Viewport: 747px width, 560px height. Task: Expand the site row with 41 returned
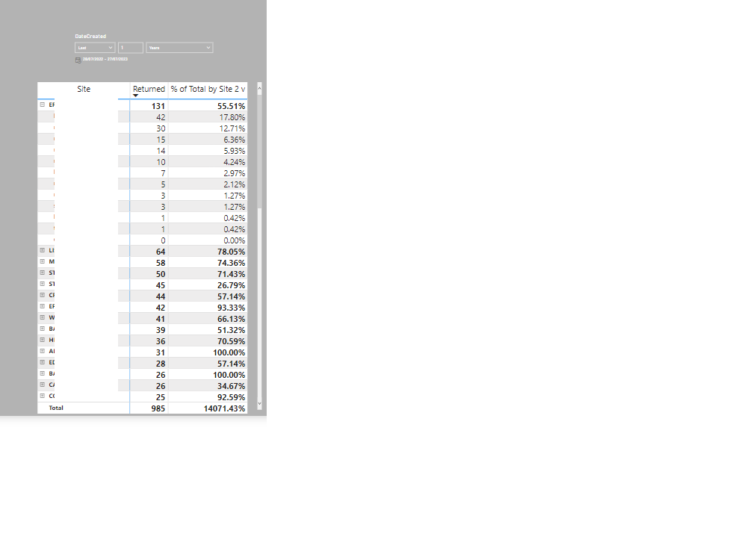tap(43, 317)
